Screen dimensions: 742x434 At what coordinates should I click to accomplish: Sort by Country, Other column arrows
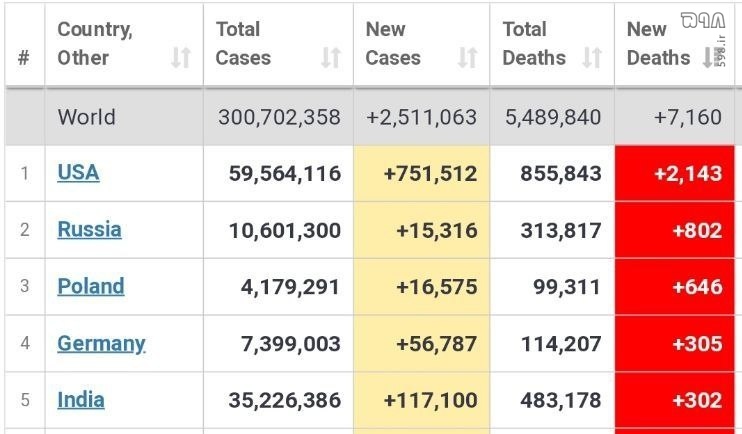(180, 58)
